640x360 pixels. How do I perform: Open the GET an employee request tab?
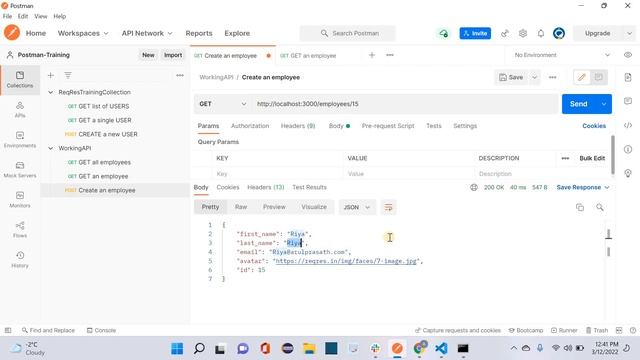coord(313,56)
